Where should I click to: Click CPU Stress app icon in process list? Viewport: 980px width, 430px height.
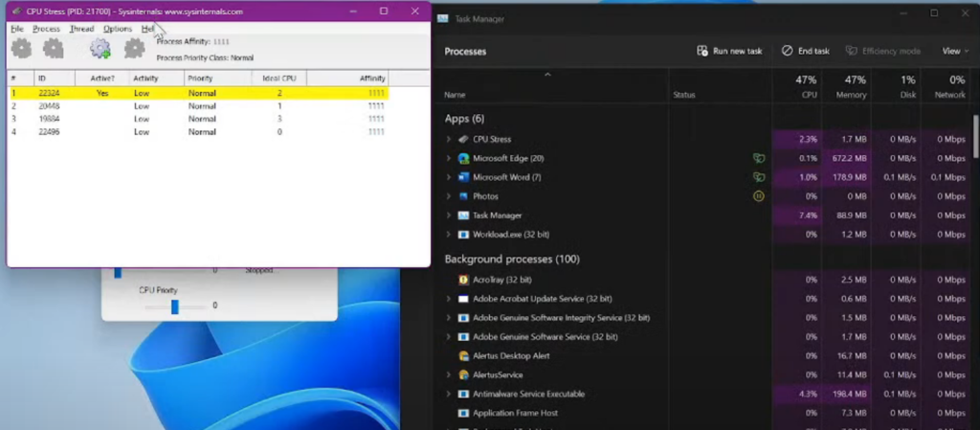[x=463, y=139]
